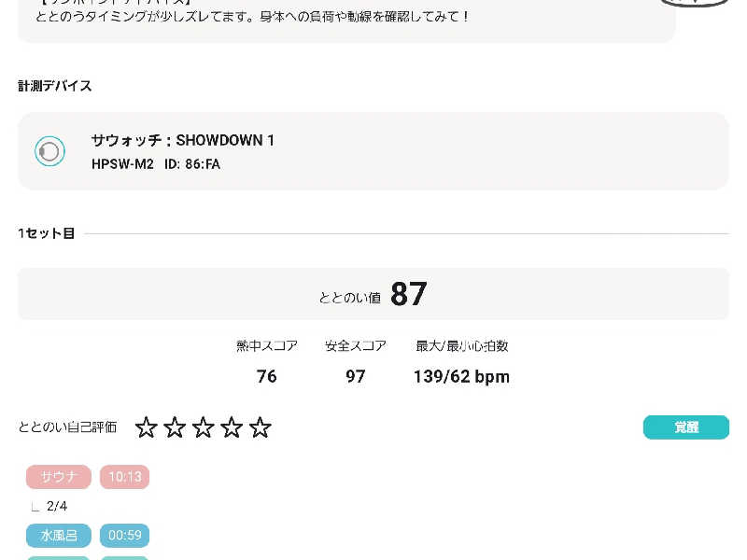Click the 1セット目 section header
Viewport: 747px width, 560px height.
pyautogui.click(x=46, y=233)
